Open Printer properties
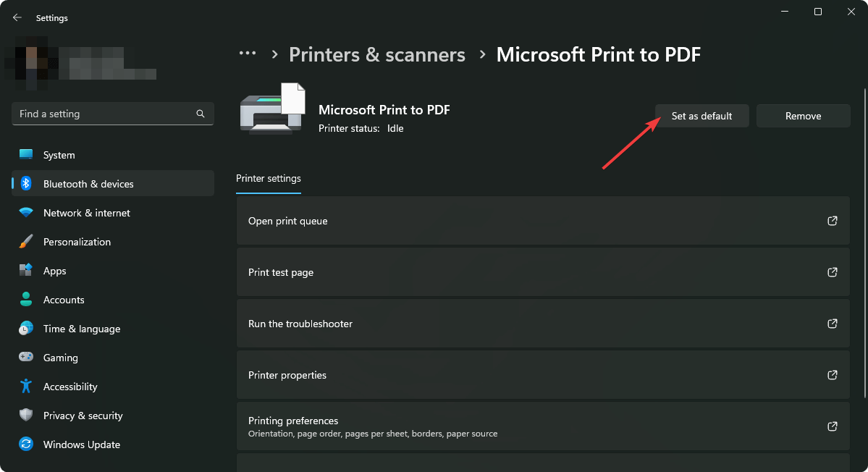This screenshot has height=472, width=868. 542,375
